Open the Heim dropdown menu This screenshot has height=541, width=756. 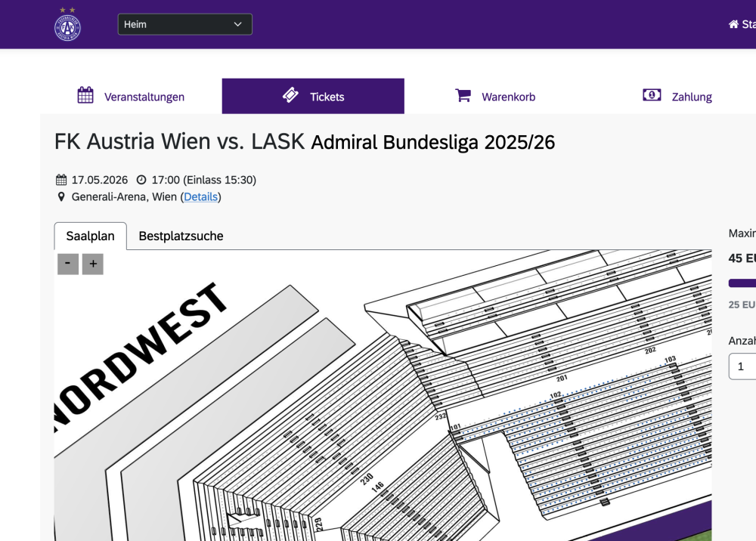point(184,24)
